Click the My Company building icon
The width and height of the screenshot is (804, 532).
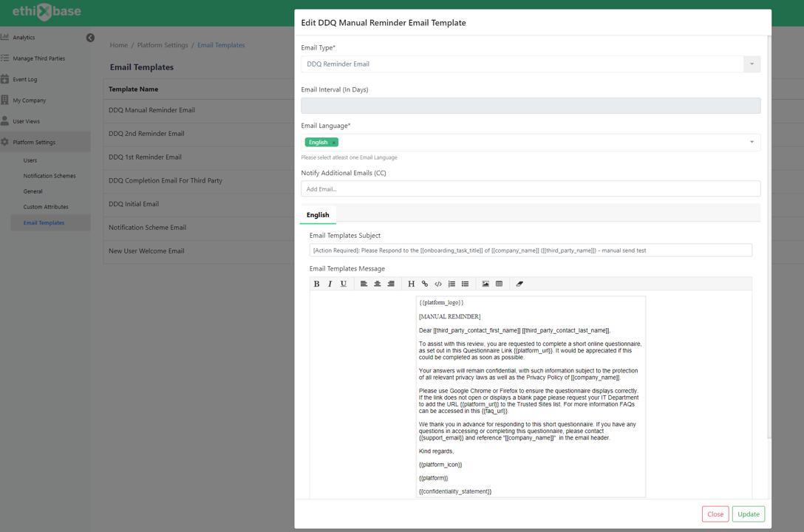coord(4,100)
